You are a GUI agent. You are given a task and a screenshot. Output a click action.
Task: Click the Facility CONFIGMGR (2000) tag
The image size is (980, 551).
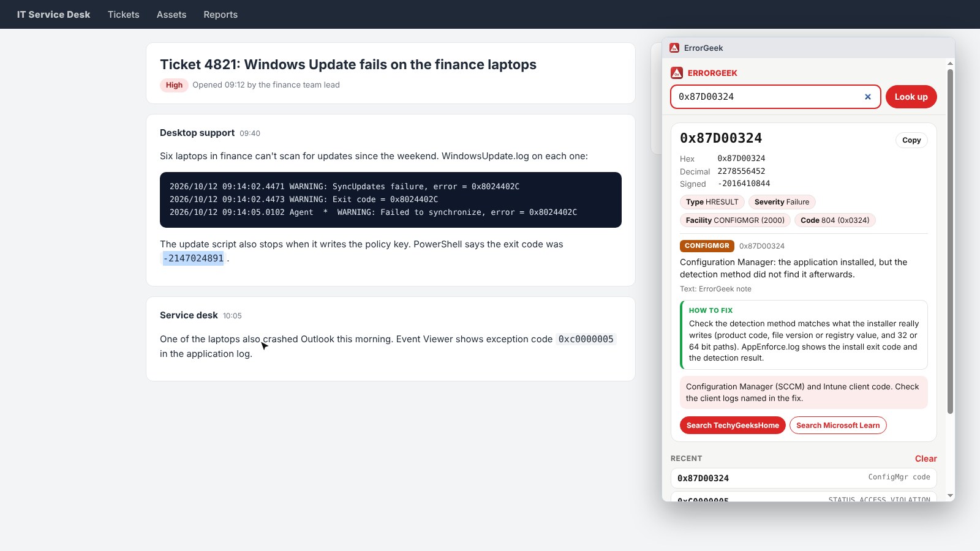point(735,220)
